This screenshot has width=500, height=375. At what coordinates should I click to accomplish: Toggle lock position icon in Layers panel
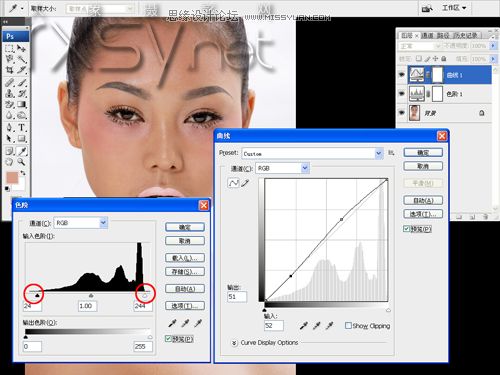tap(435, 59)
